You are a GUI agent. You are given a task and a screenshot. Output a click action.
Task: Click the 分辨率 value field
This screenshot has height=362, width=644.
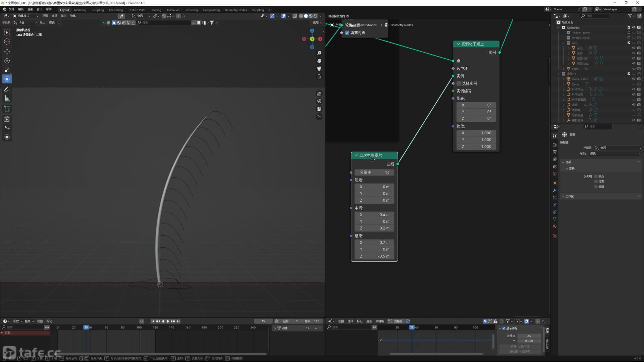374,172
